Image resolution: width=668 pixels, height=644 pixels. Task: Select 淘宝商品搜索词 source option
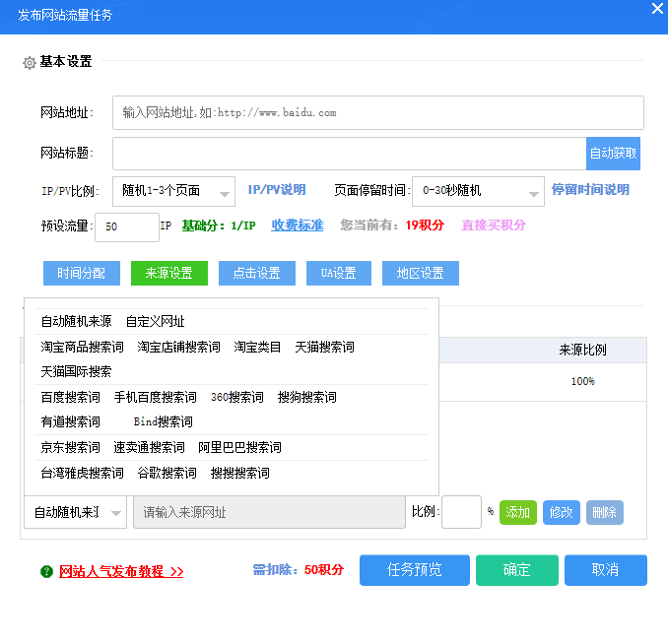click(82, 347)
